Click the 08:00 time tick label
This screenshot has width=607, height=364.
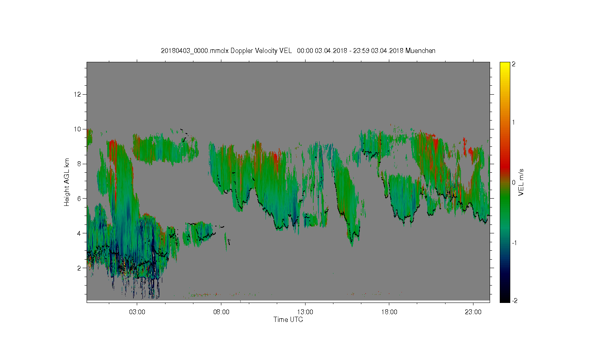[x=221, y=312]
